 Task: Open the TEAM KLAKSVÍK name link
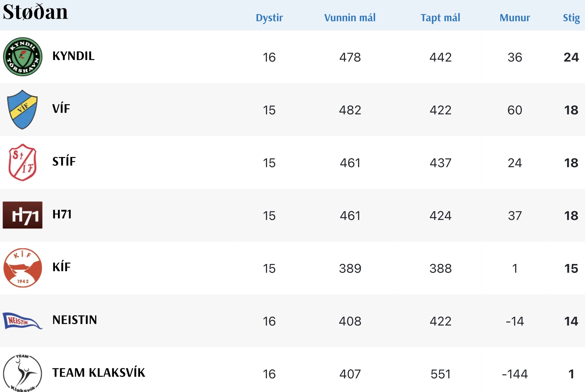coord(99,373)
